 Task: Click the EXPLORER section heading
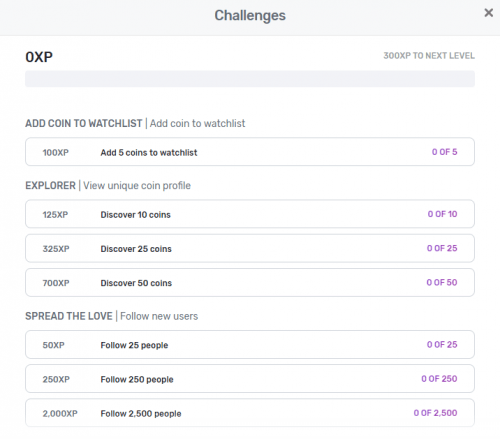(50, 185)
